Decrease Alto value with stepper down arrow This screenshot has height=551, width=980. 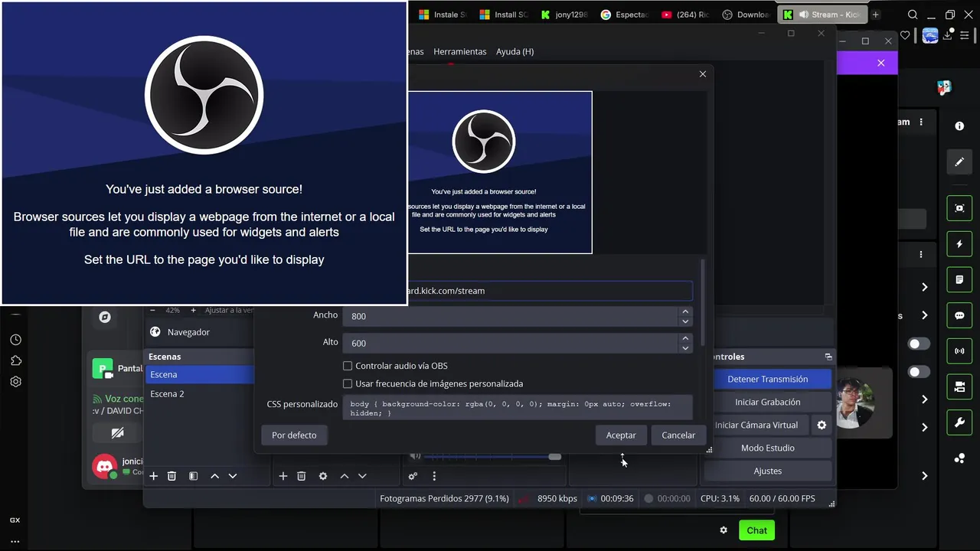coord(685,348)
